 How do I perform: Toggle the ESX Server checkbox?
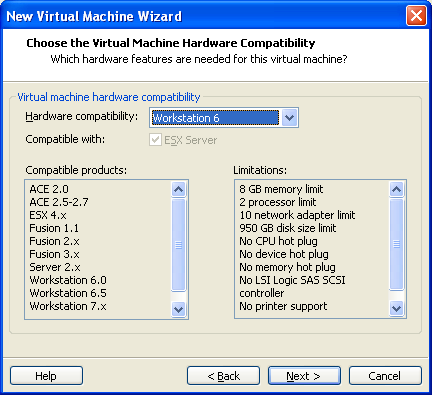pyautogui.click(x=155, y=140)
